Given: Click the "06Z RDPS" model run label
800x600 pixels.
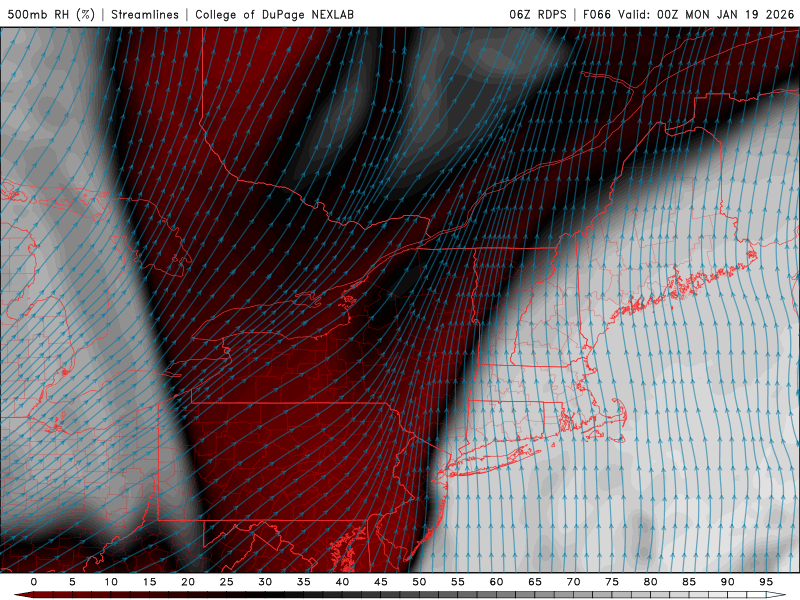Looking at the screenshot, I should click(537, 14).
